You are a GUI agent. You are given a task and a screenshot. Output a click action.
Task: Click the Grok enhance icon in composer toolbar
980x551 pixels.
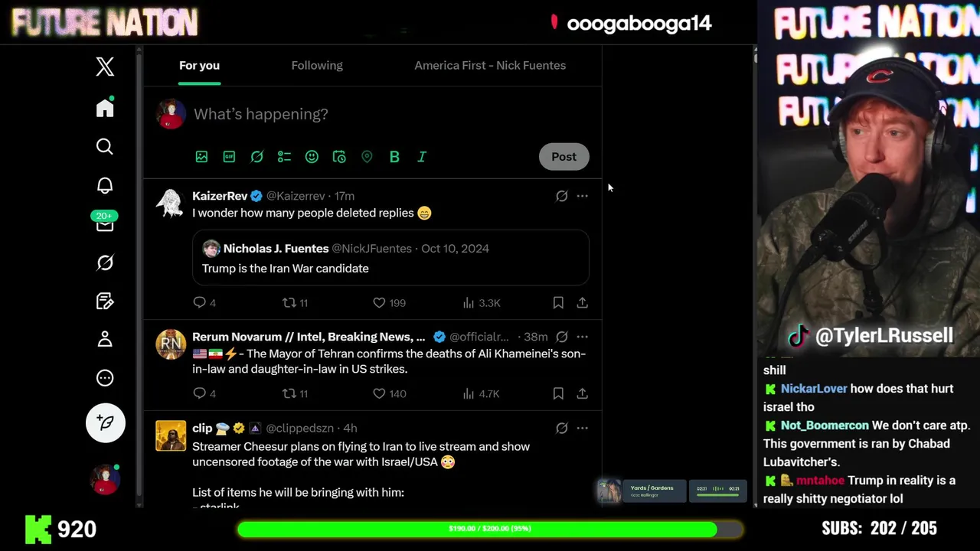point(256,157)
